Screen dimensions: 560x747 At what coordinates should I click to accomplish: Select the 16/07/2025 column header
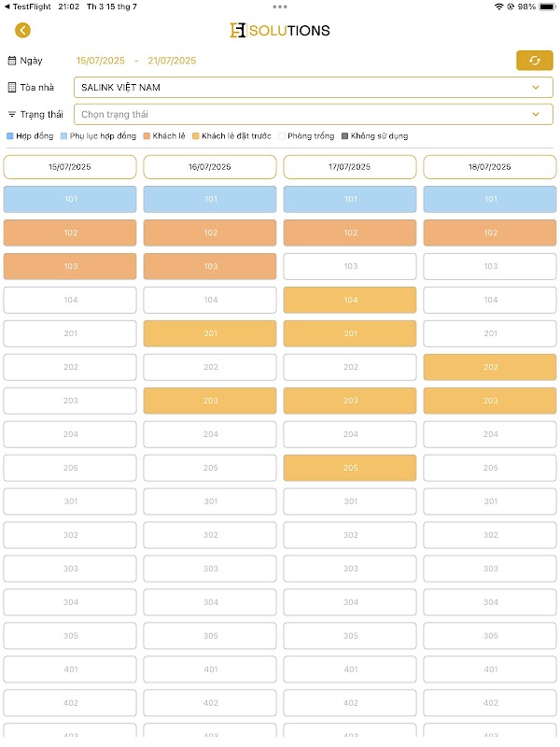click(x=210, y=167)
